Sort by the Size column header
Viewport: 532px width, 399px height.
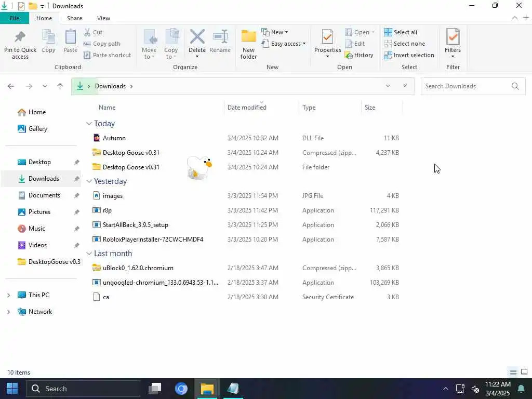370,108
